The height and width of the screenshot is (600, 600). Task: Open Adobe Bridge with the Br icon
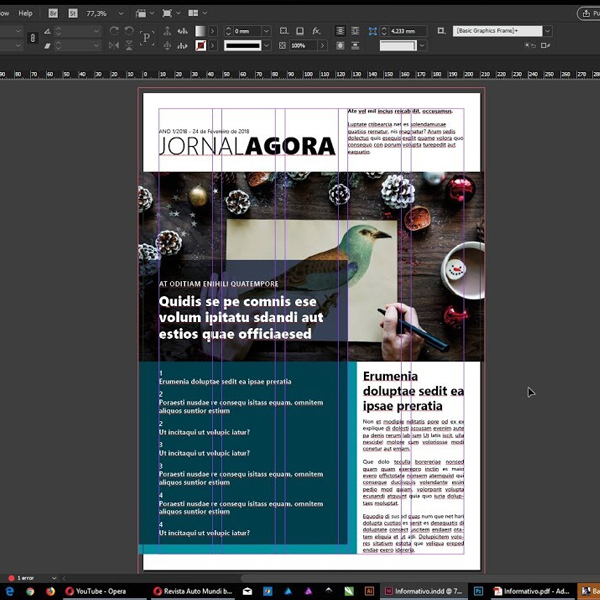52,15
